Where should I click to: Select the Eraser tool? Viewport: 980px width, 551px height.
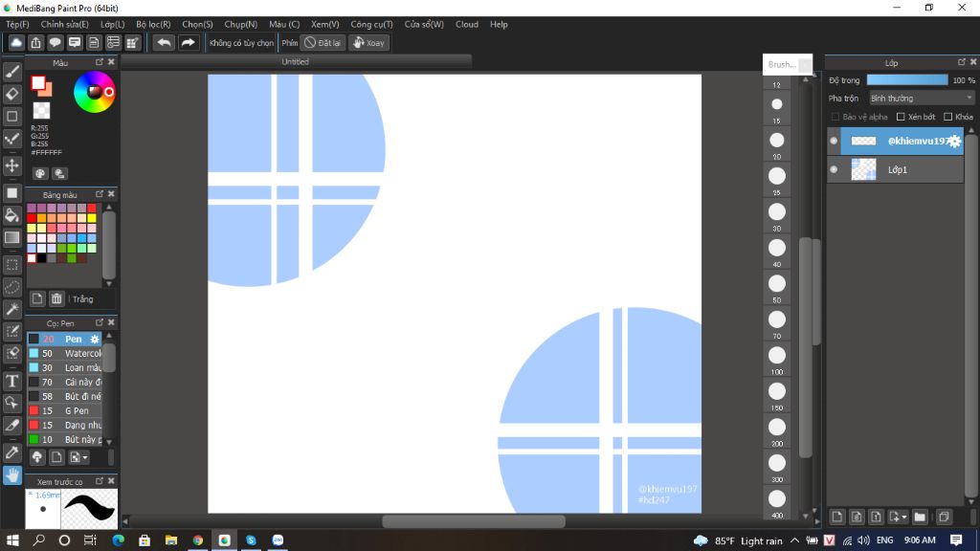point(11,94)
